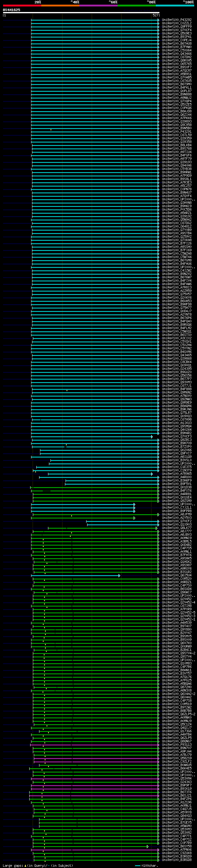Open the UniRef100_Q43466 link
Image resolution: width=197 pixels, height=868 pixels.
(x=176, y=54)
